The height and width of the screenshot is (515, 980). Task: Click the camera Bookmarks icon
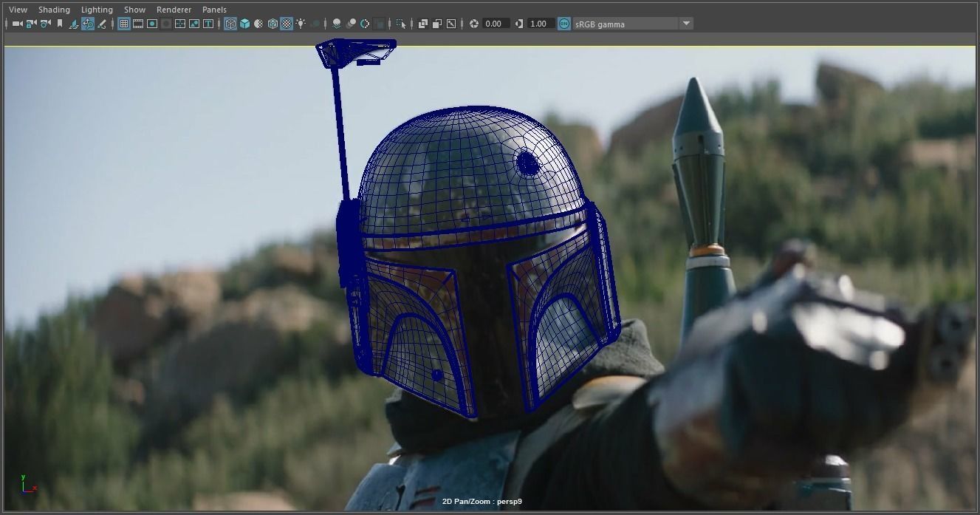tap(60, 24)
